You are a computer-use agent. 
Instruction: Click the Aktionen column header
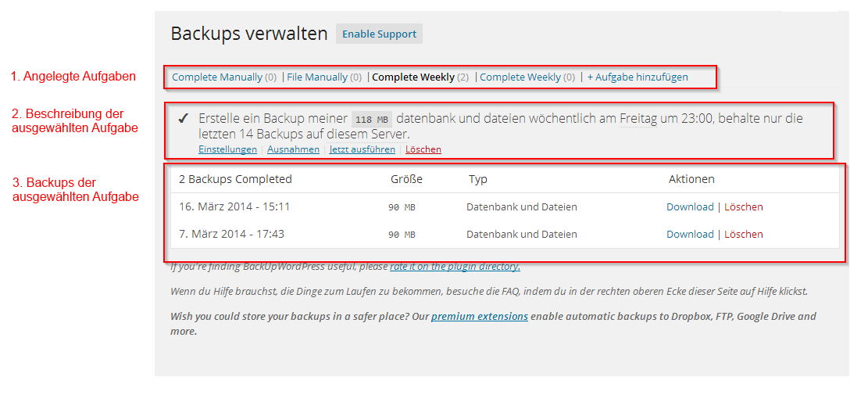691,179
